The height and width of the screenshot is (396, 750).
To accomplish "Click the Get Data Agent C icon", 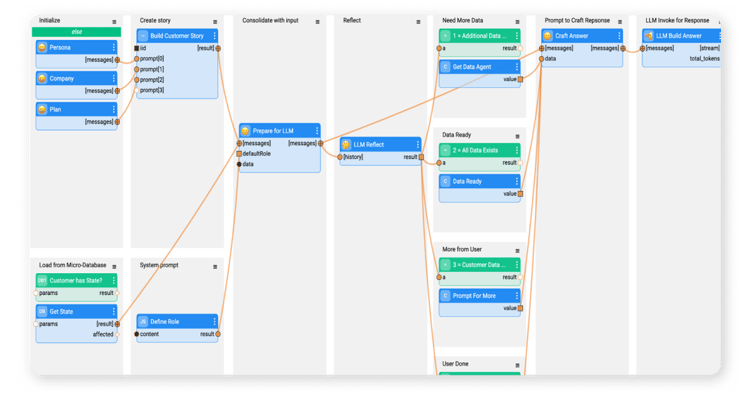I will [x=445, y=67].
